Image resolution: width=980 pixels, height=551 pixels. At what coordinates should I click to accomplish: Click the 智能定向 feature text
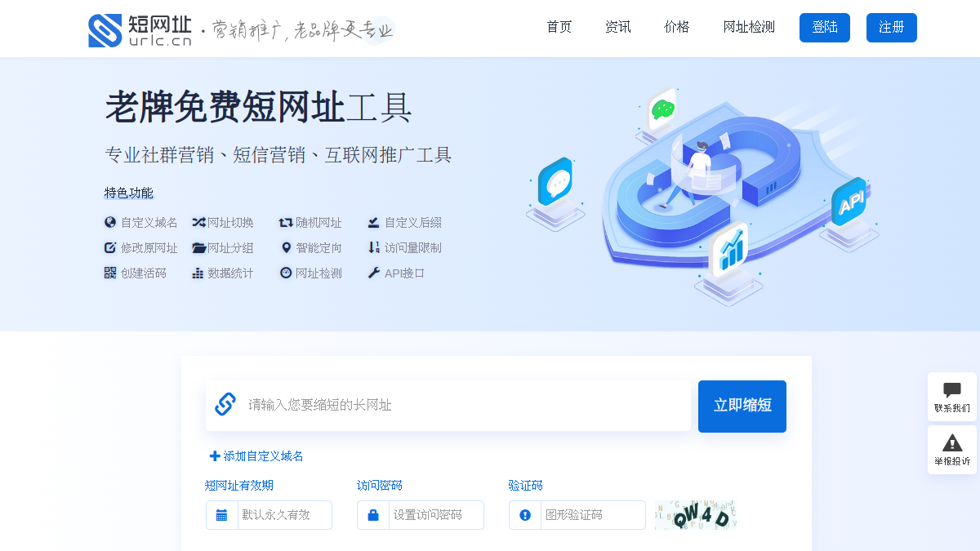(318, 248)
